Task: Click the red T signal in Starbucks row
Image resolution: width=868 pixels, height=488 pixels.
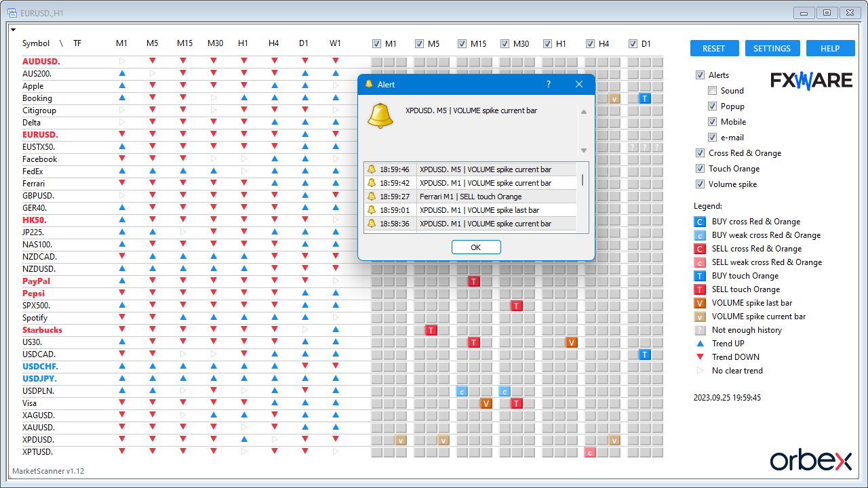Action: [431, 330]
